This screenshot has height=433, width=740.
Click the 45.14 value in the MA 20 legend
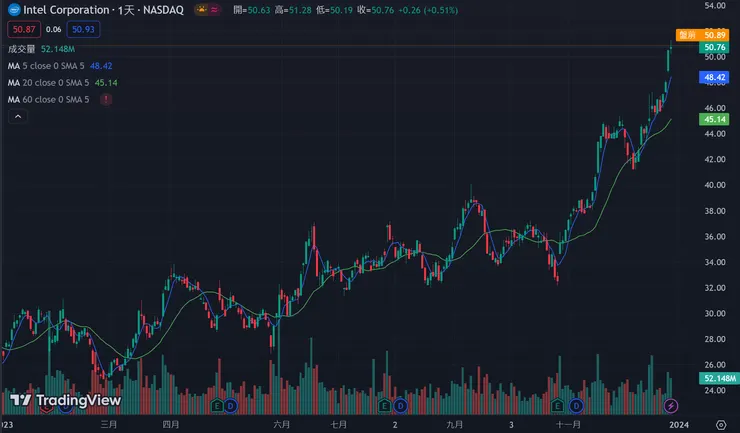click(106, 83)
